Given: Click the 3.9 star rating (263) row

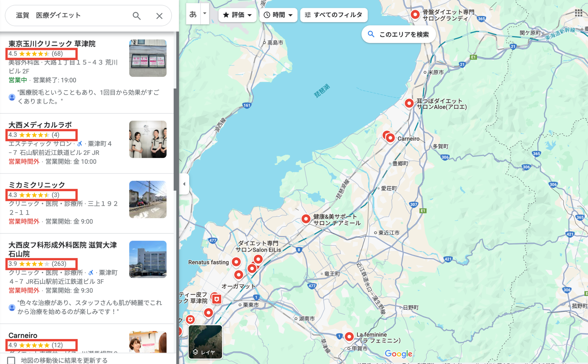Looking at the screenshot, I should 37,264.
